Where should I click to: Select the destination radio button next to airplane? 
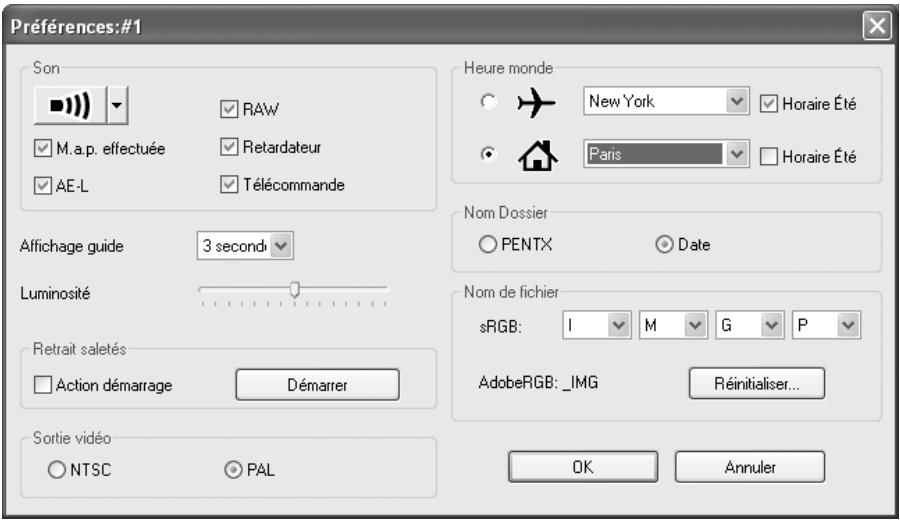click(x=488, y=102)
